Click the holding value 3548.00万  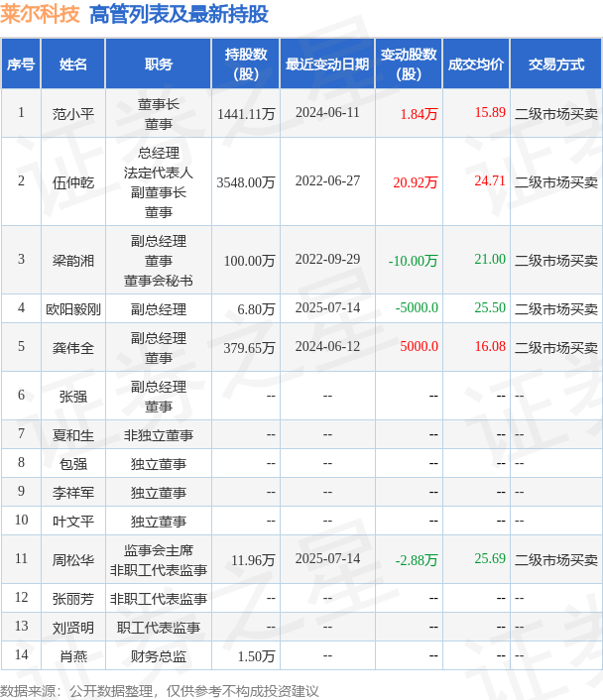point(246,182)
